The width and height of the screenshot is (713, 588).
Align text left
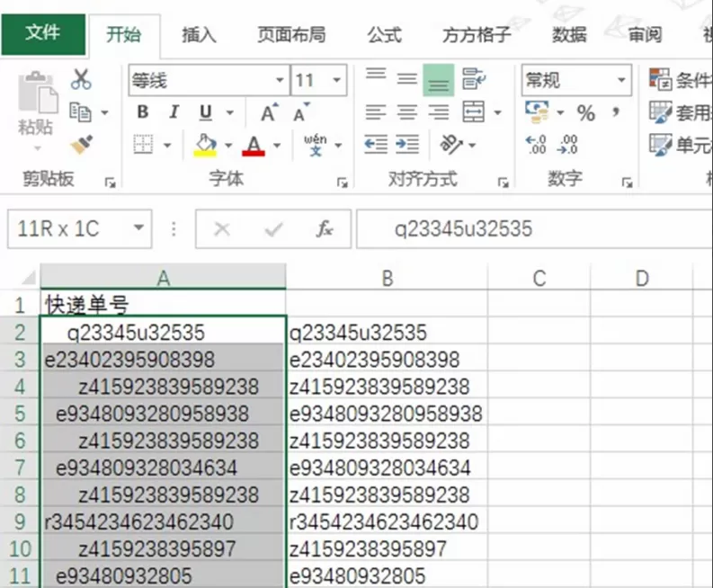tap(376, 112)
